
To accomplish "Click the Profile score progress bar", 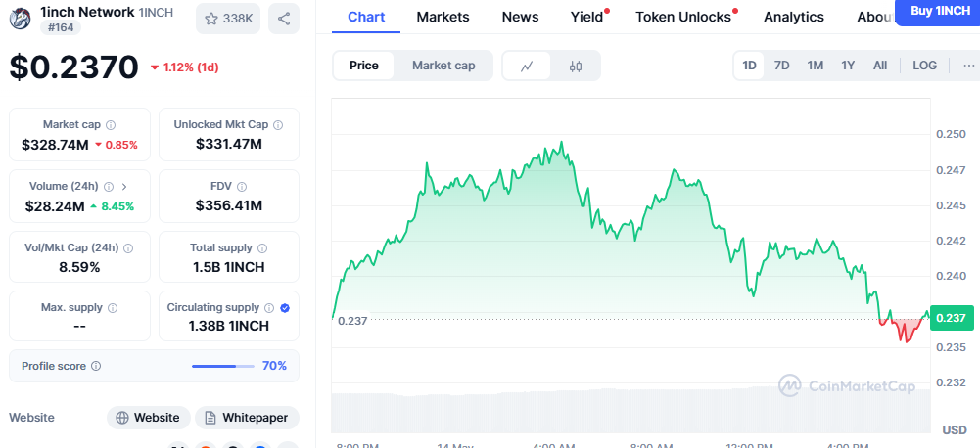I will pos(223,366).
